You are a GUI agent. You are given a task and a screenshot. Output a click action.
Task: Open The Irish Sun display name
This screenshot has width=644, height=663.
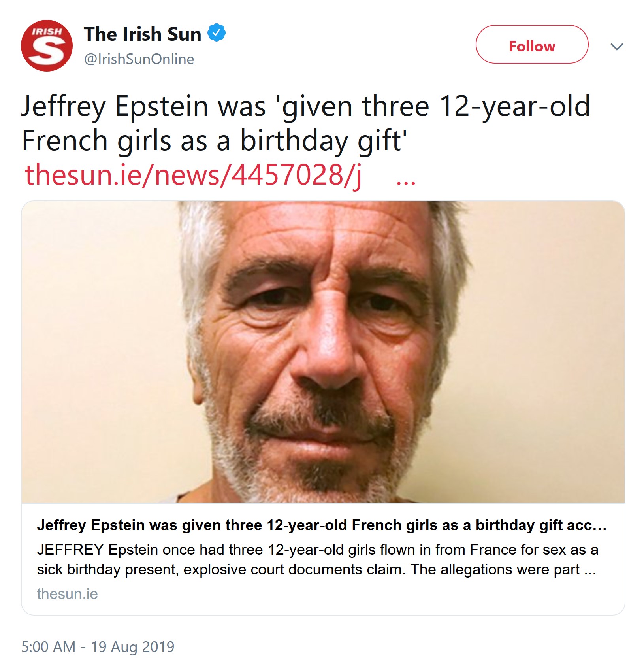143,34
